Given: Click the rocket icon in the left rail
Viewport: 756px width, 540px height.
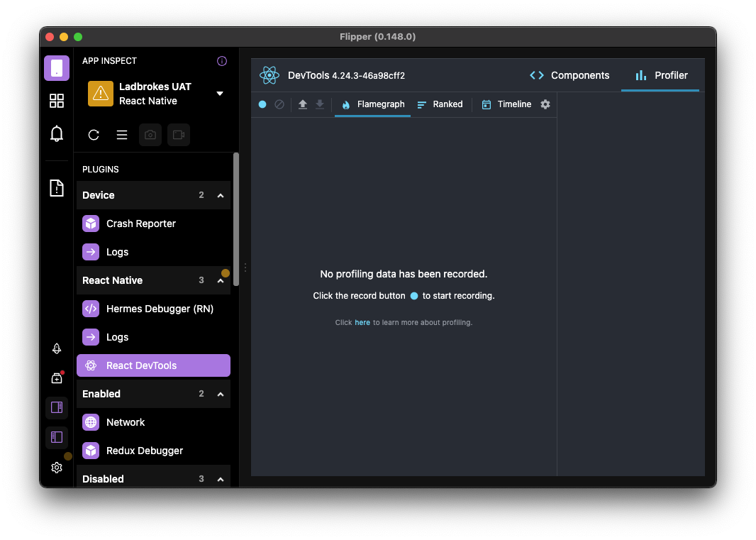Looking at the screenshot, I should pos(57,348).
